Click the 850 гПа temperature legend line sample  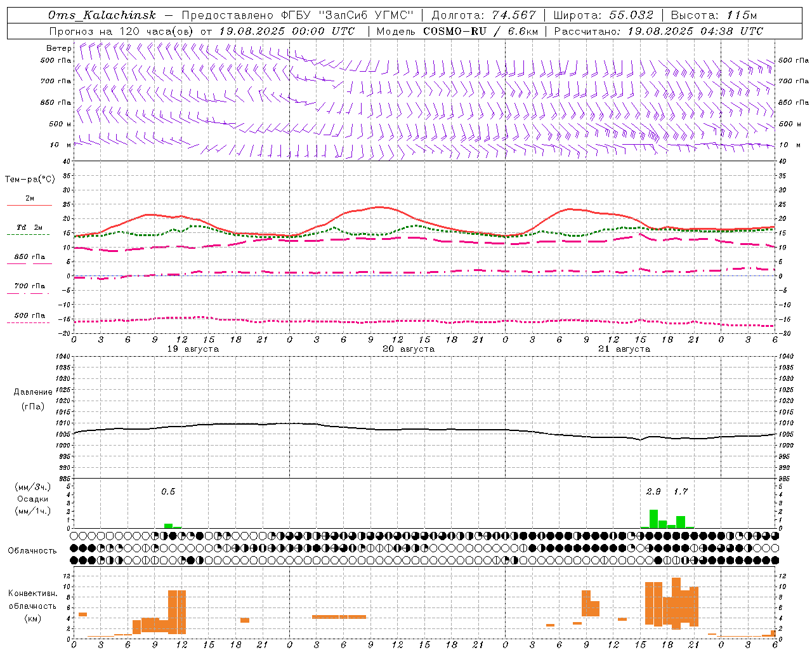[x=29, y=263]
